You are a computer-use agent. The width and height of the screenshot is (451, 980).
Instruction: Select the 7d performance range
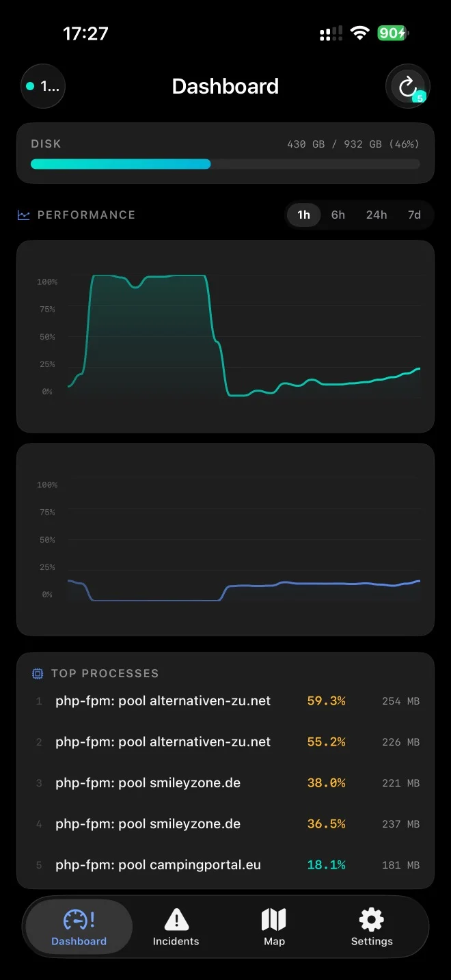(x=414, y=215)
